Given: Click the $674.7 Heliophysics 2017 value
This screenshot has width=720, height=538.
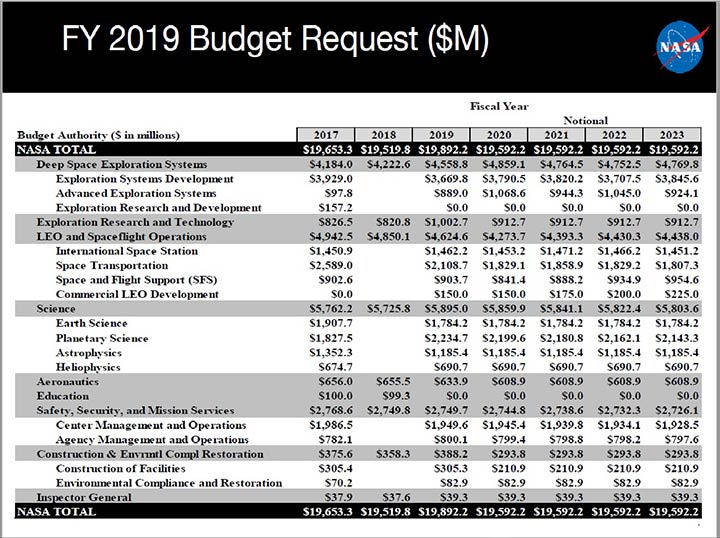Looking at the screenshot, I should coord(336,367).
